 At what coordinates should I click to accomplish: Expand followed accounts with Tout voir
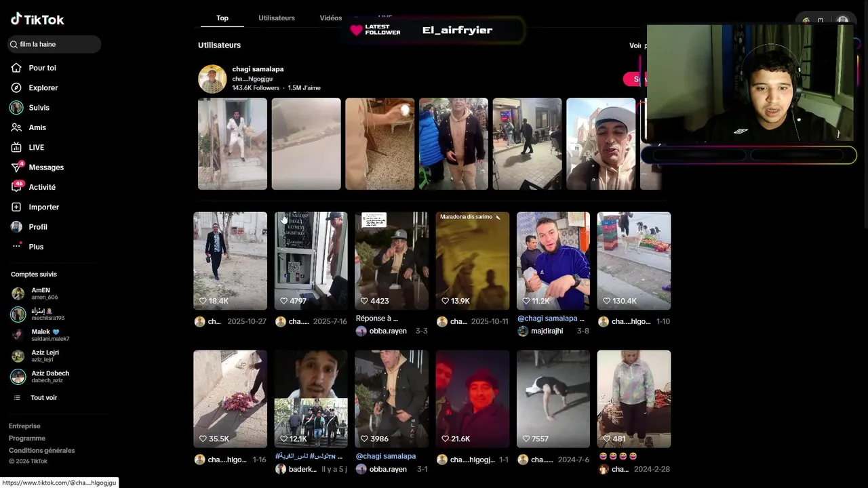[43, 398]
